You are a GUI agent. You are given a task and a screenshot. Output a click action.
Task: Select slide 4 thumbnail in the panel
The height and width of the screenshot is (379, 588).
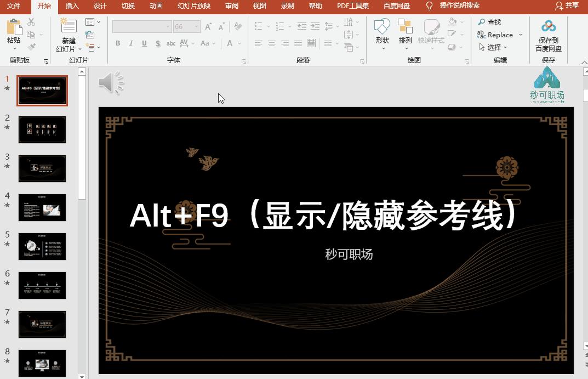pyautogui.click(x=42, y=207)
